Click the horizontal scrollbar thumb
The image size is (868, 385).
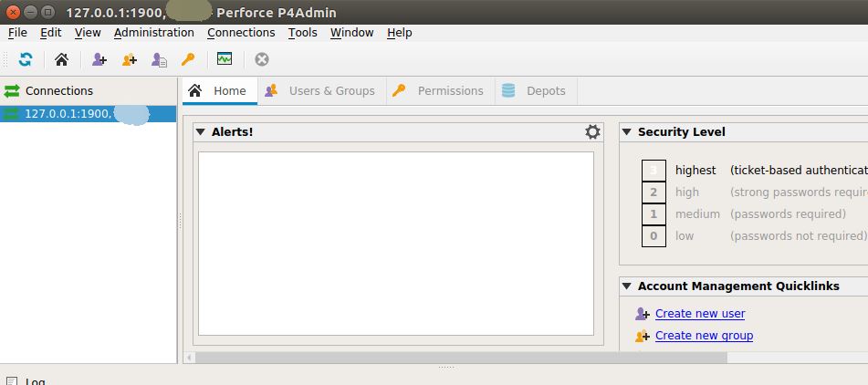point(461,358)
